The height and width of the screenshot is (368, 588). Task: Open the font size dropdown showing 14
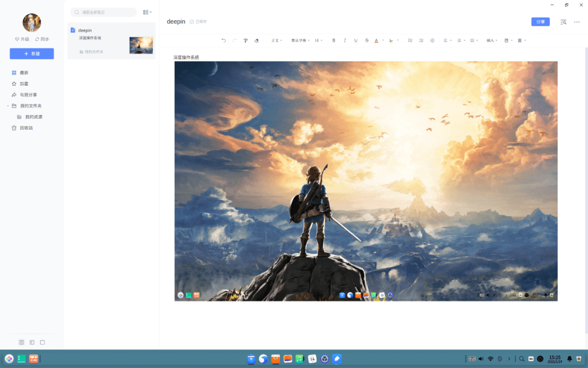pos(319,40)
